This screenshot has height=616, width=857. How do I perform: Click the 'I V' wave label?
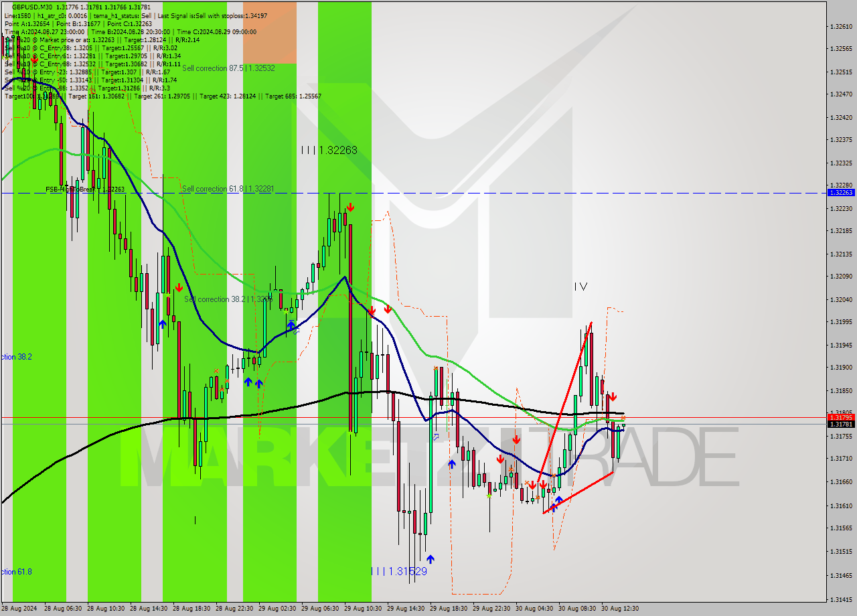tap(580, 287)
